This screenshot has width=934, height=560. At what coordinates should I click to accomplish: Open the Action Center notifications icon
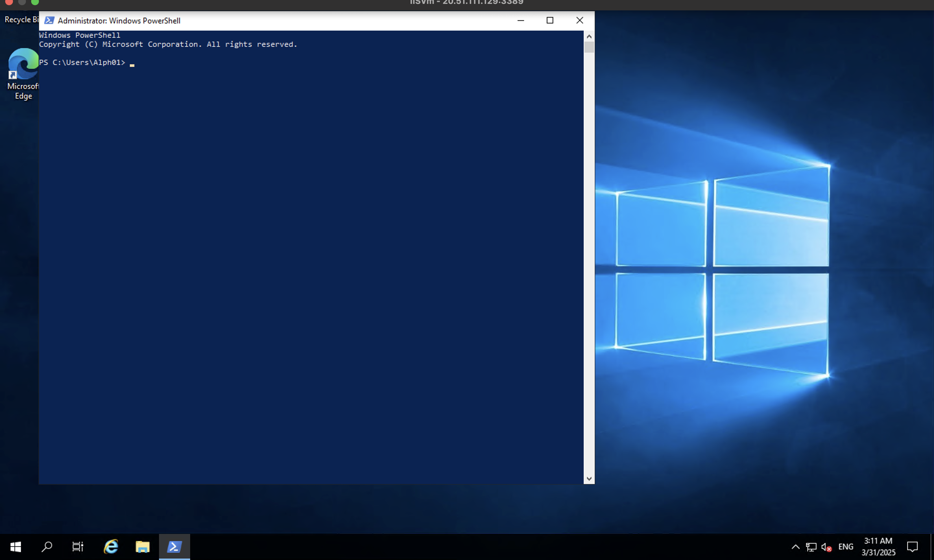(913, 547)
